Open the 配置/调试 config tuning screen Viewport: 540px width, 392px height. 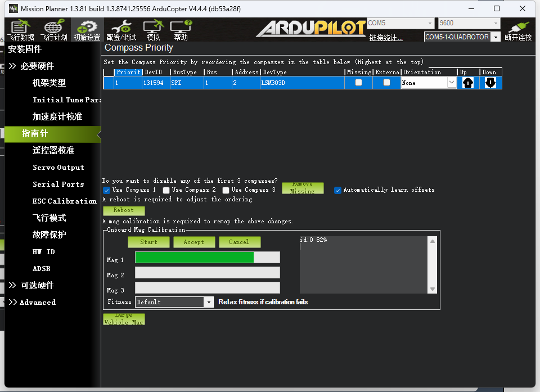[121, 30]
